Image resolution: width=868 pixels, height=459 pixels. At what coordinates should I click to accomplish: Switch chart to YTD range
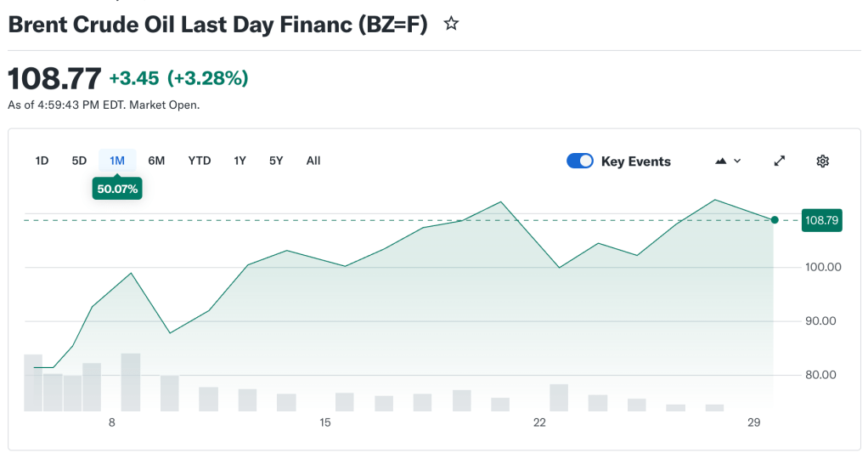pyautogui.click(x=200, y=161)
